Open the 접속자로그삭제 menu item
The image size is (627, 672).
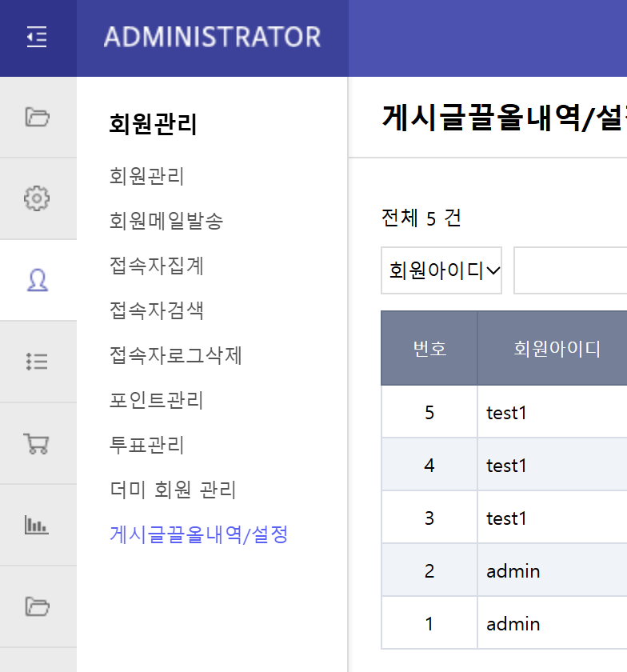[x=176, y=355]
